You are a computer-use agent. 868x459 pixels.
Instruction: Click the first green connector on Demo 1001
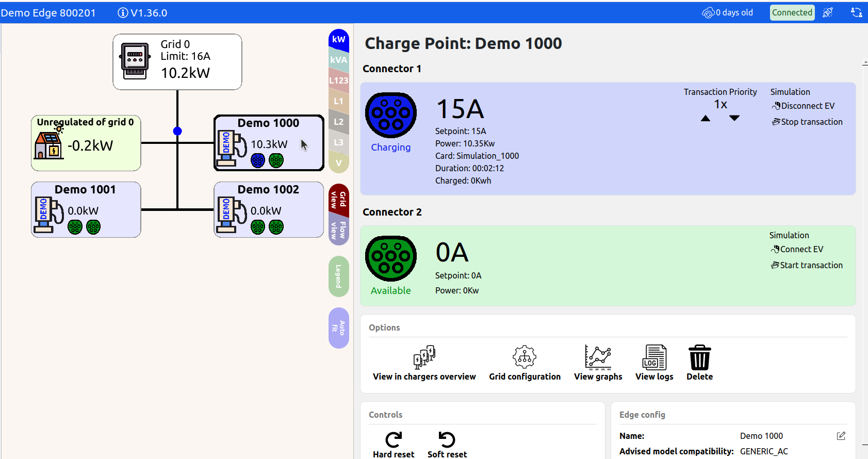coord(75,227)
